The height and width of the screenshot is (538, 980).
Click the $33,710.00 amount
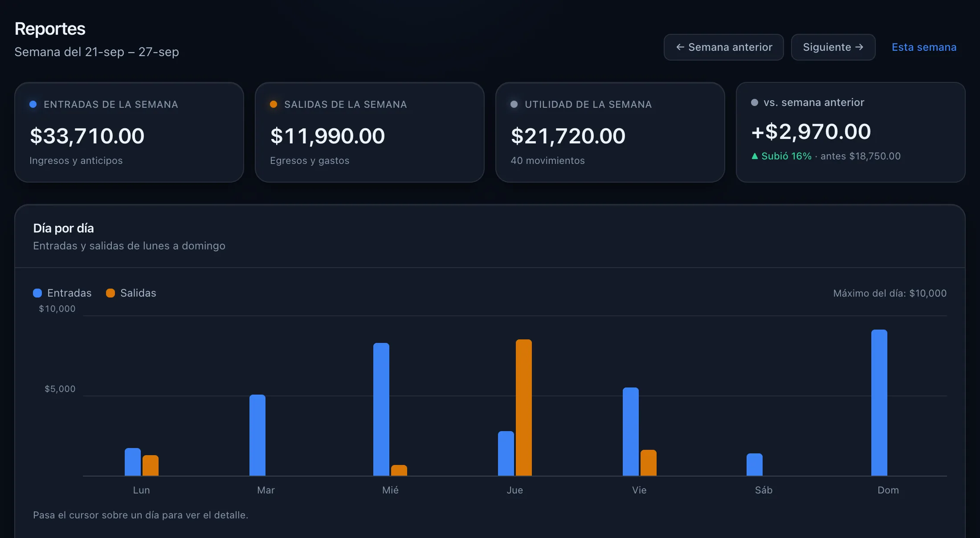(87, 136)
